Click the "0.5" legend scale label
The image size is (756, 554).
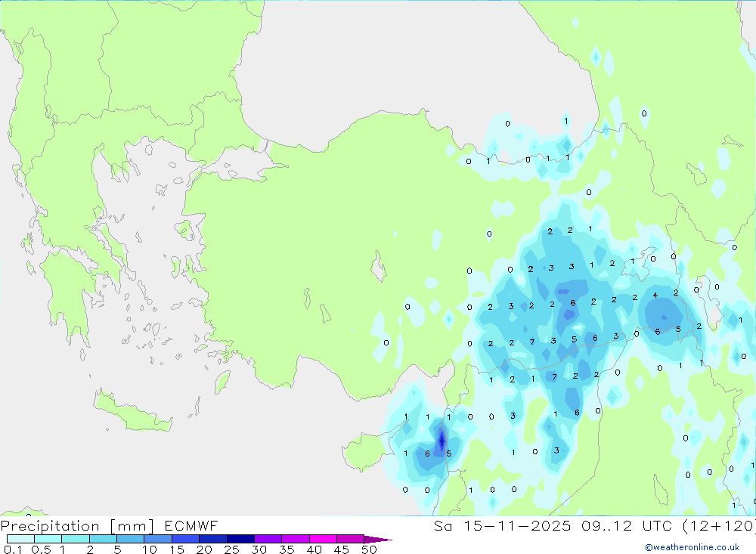coord(41,549)
